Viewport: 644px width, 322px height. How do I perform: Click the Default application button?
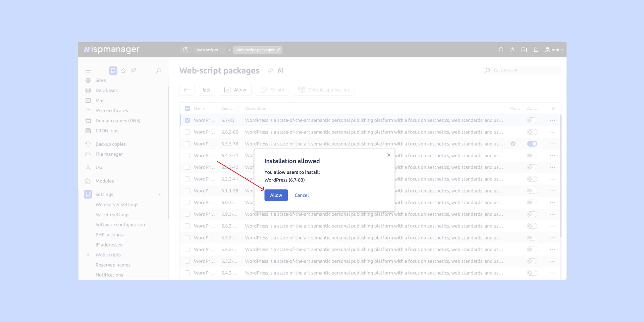point(323,90)
